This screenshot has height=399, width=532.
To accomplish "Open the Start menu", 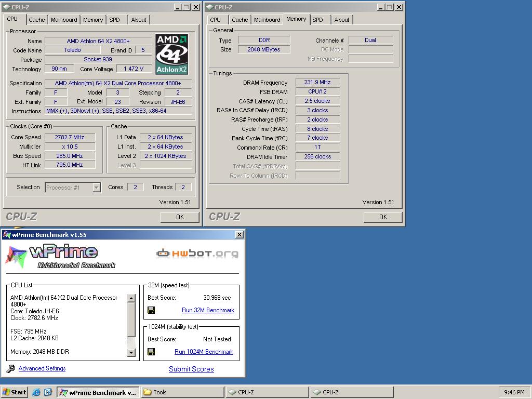I will [x=14, y=392].
